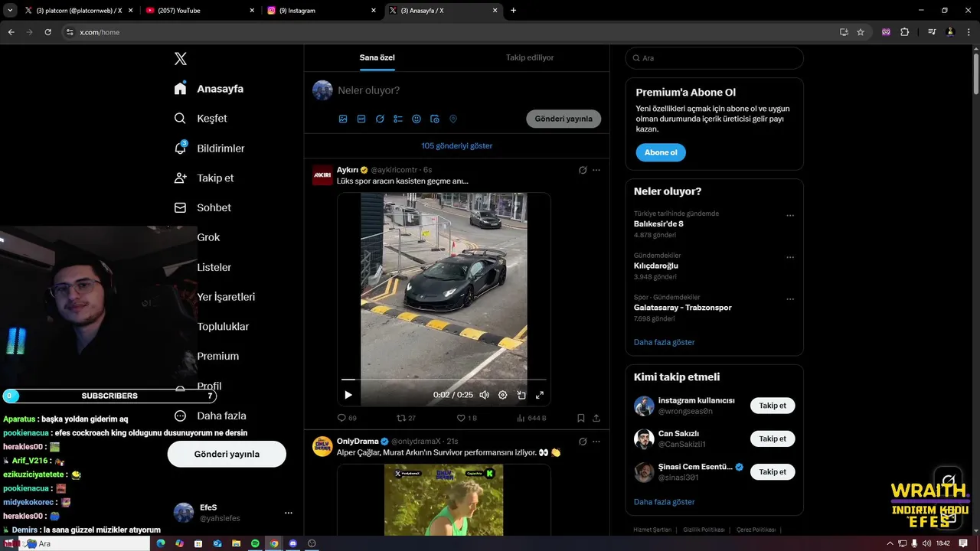Switch to Instagram browser tab

(x=322, y=11)
